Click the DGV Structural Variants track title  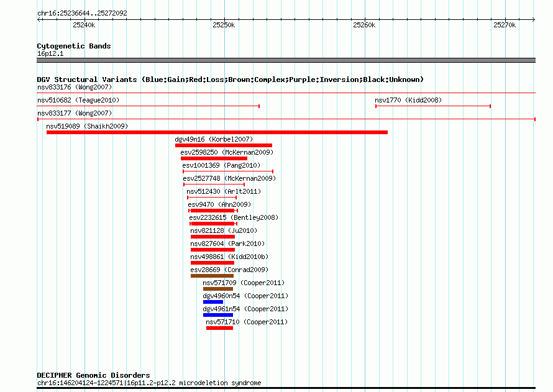point(231,80)
